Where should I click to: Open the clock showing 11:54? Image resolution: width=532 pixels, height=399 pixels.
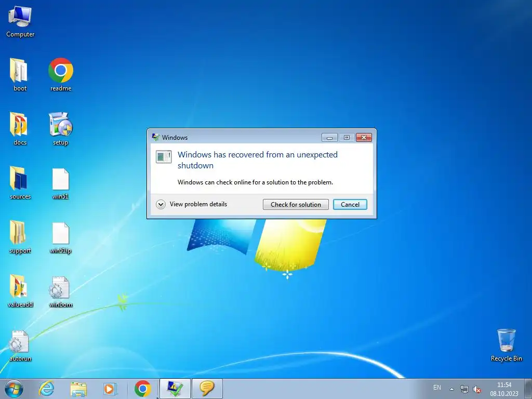click(x=504, y=389)
